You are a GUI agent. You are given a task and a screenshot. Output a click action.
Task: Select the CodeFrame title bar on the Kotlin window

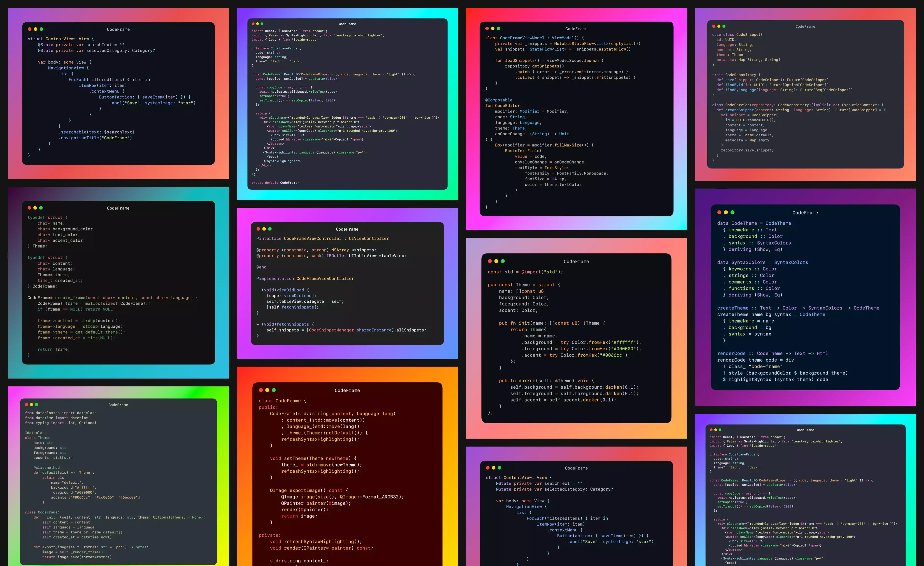click(576, 28)
